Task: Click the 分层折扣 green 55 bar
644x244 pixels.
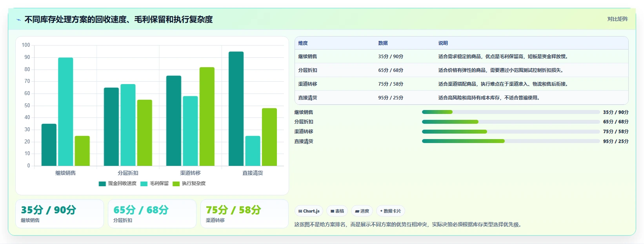Action: pyautogui.click(x=145, y=133)
